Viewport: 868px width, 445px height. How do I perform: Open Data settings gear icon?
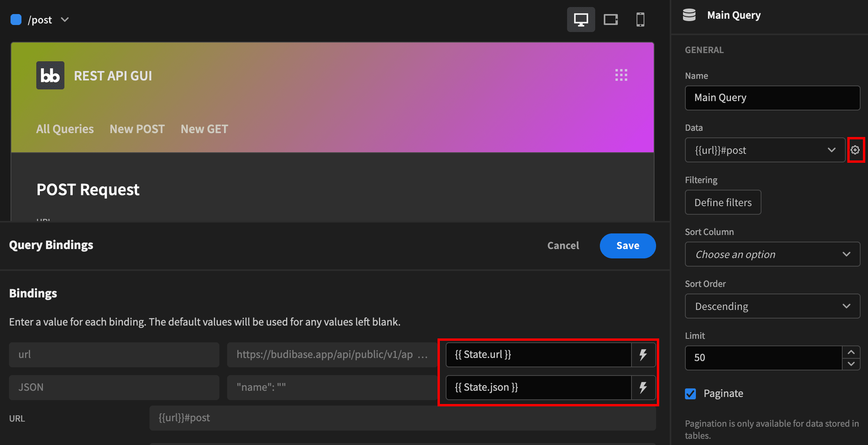(855, 150)
